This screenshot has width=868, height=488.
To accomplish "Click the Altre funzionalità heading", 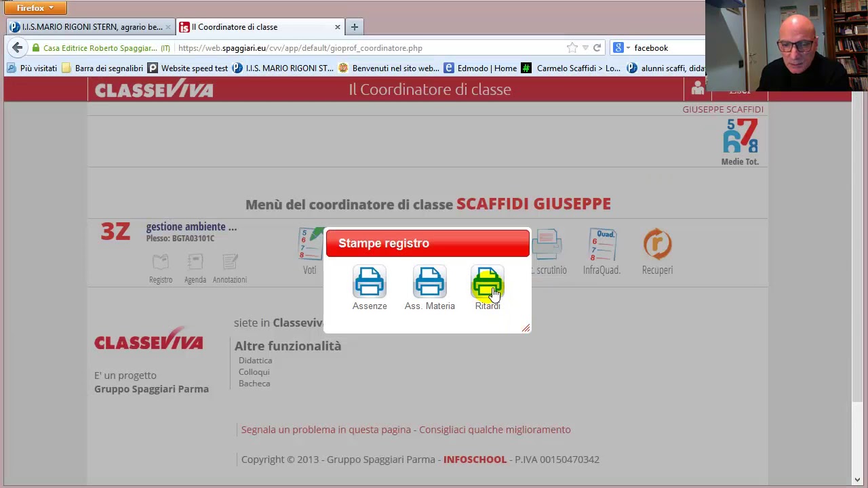I will click(288, 346).
